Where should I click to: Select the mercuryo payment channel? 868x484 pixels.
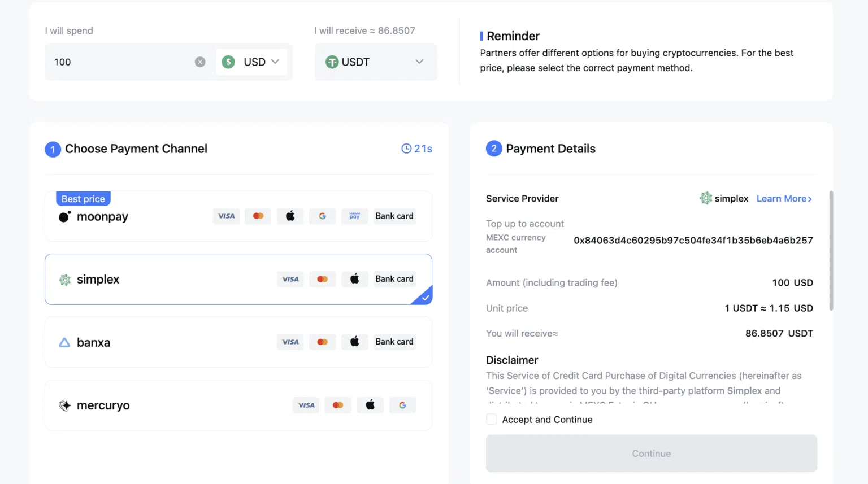(x=238, y=405)
